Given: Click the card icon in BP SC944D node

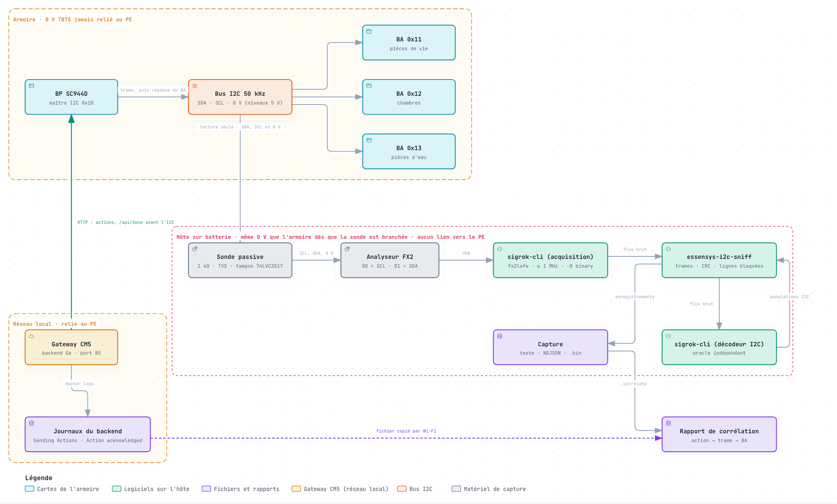Looking at the screenshot, I should 31,86.
